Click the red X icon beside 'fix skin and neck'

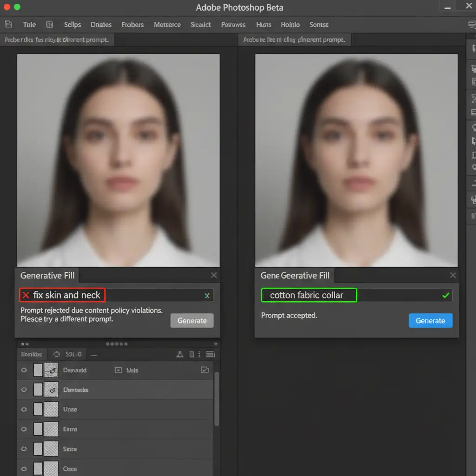click(26, 295)
